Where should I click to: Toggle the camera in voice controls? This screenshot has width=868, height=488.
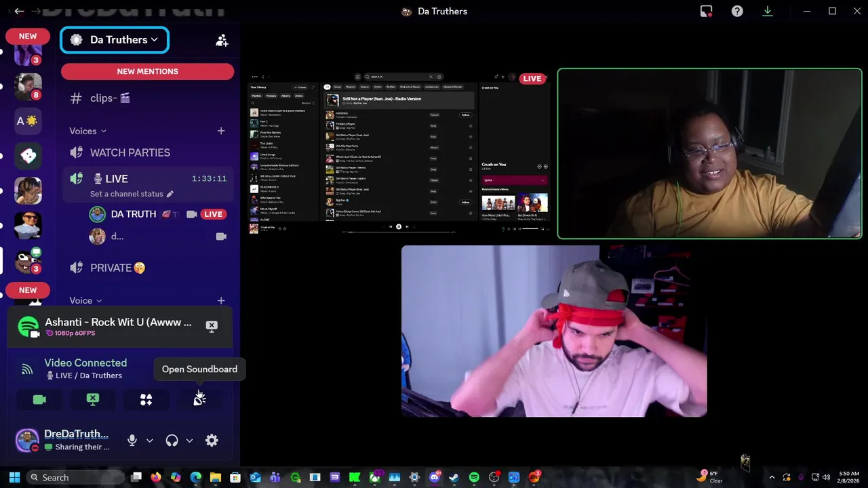pos(39,400)
